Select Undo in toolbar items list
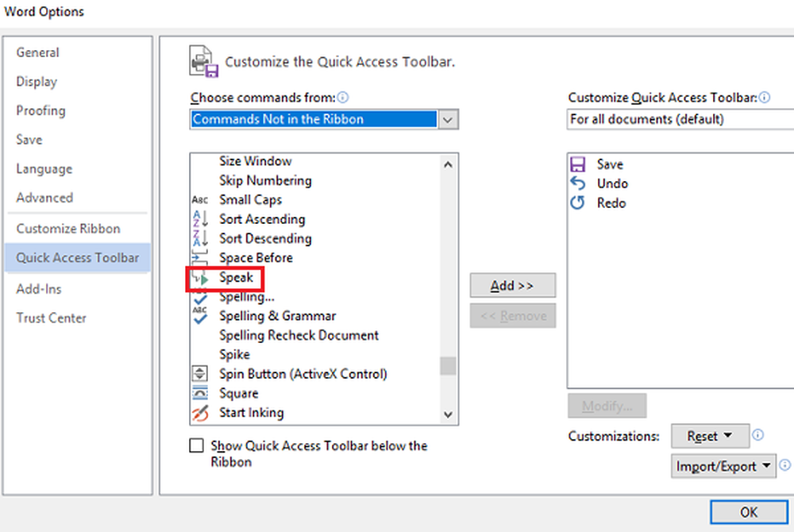 pos(612,183)
